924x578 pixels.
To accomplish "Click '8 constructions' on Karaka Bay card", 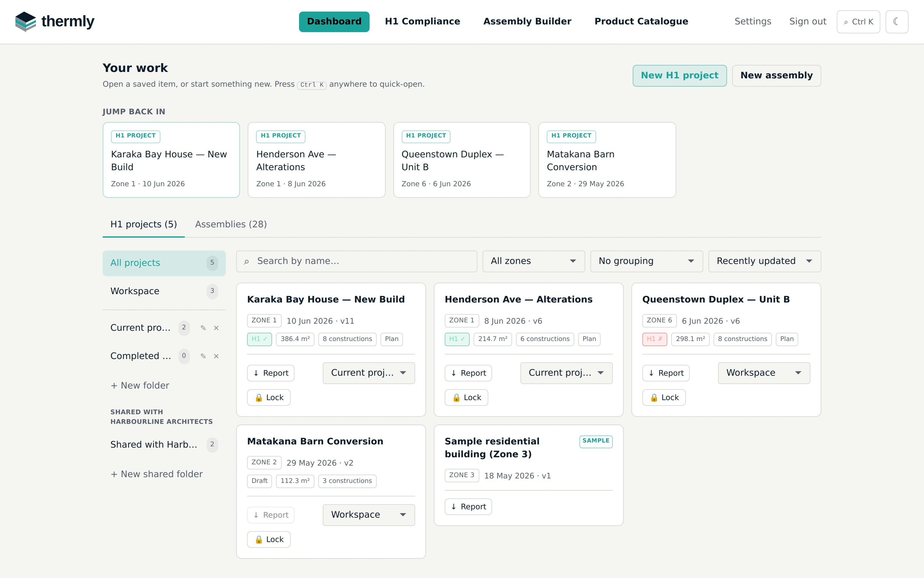I will click(x=347, y=339).
